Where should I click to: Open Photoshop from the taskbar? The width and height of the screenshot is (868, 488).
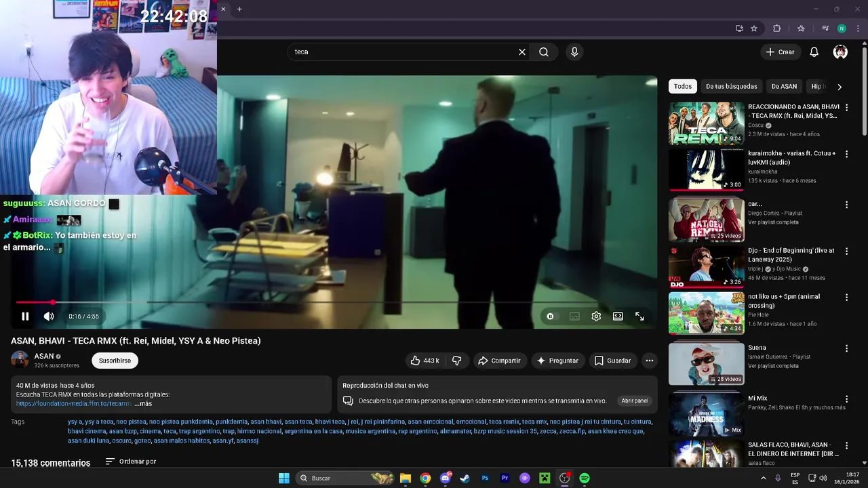click(485, 478)
